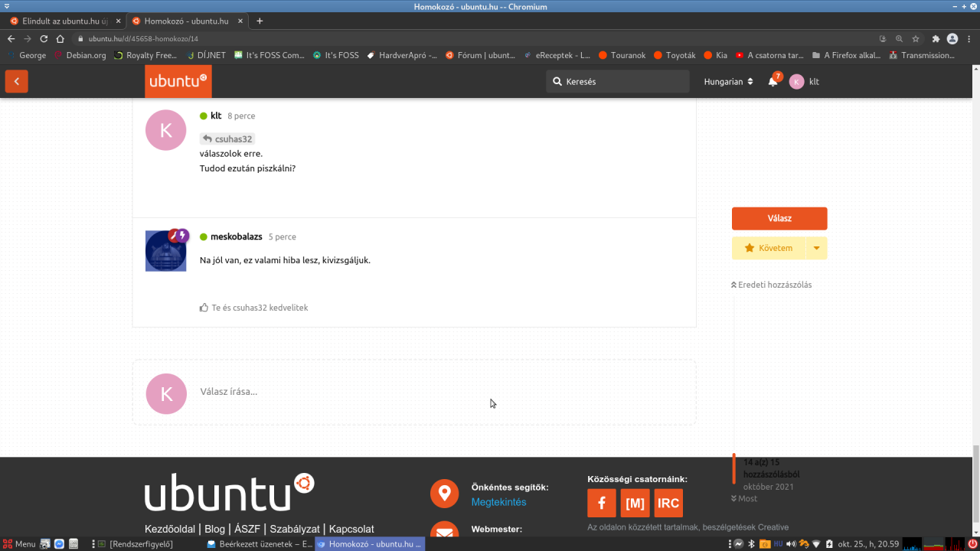Open the Chromium extensions puzzle icon

pos(936,39)
